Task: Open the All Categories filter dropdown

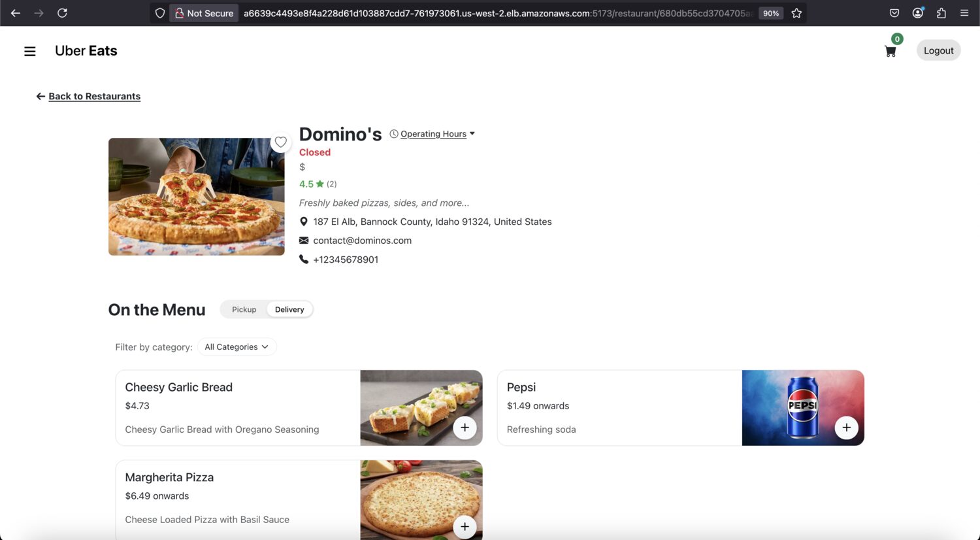Action: [237, 347]
